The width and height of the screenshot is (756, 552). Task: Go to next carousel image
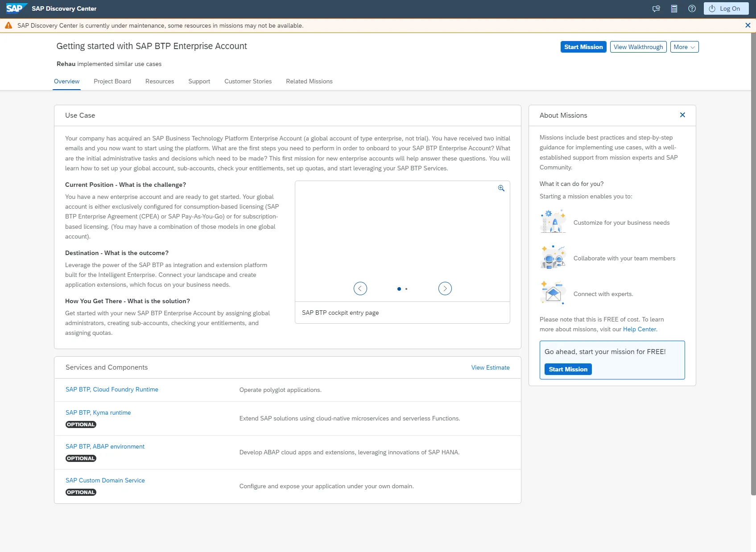pyautogui.click(x=445, y=288)
